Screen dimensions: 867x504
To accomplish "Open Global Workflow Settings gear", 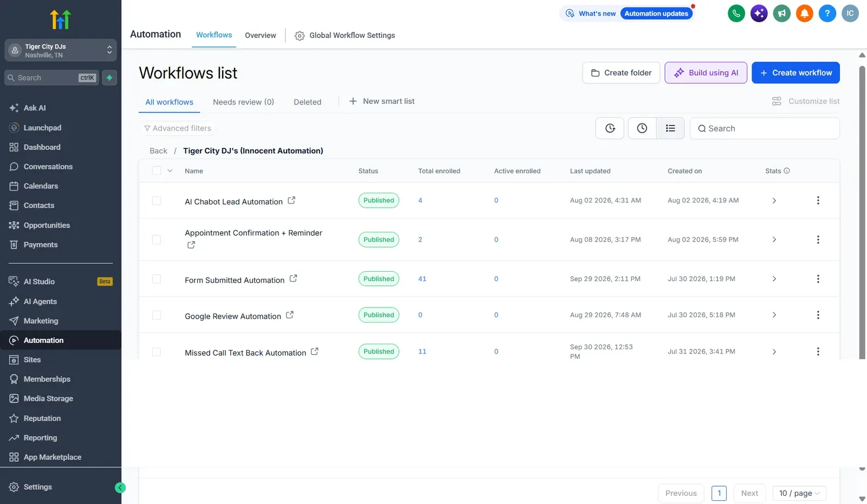I will [x=300, y=36].
